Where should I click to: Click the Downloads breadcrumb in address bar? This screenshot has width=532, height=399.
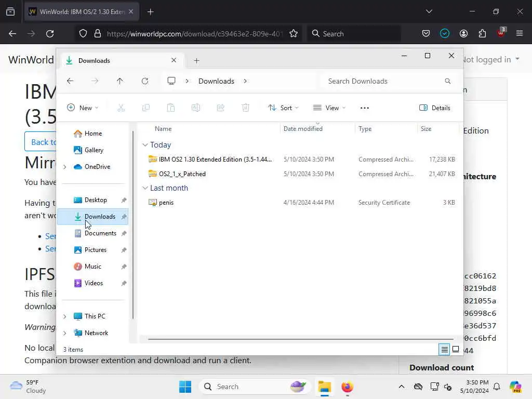(x=216, y=81)
